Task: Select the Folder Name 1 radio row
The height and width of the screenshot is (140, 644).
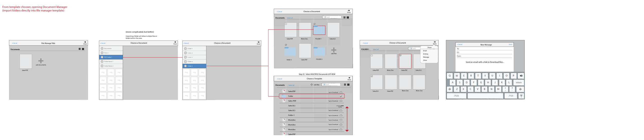Action: [111, 62]
